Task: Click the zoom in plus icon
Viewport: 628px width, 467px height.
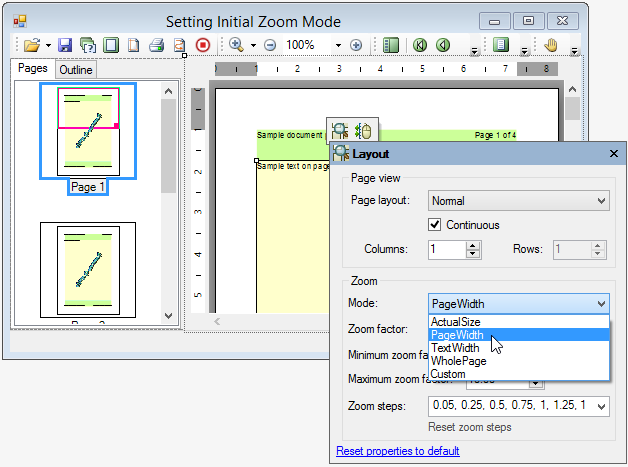Action: click(x=356, y=45)
